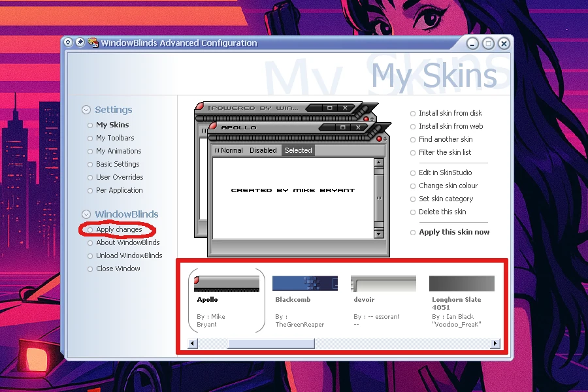
Task: Collapse the WindowBlinds section chevron
Action: click(x=86, y=214)
